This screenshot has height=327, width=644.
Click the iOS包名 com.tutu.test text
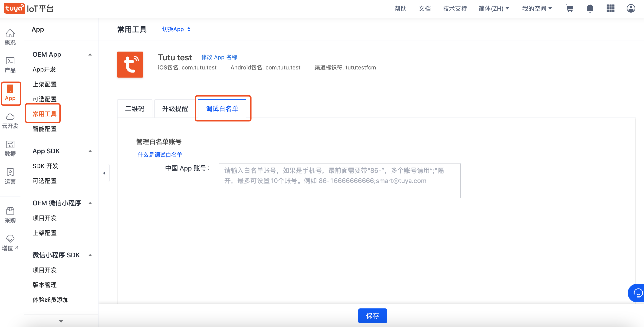[x=187, y=68]
